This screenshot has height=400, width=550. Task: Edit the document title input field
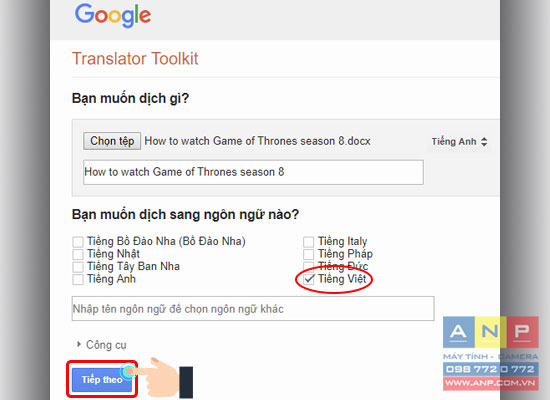point(253,172)
